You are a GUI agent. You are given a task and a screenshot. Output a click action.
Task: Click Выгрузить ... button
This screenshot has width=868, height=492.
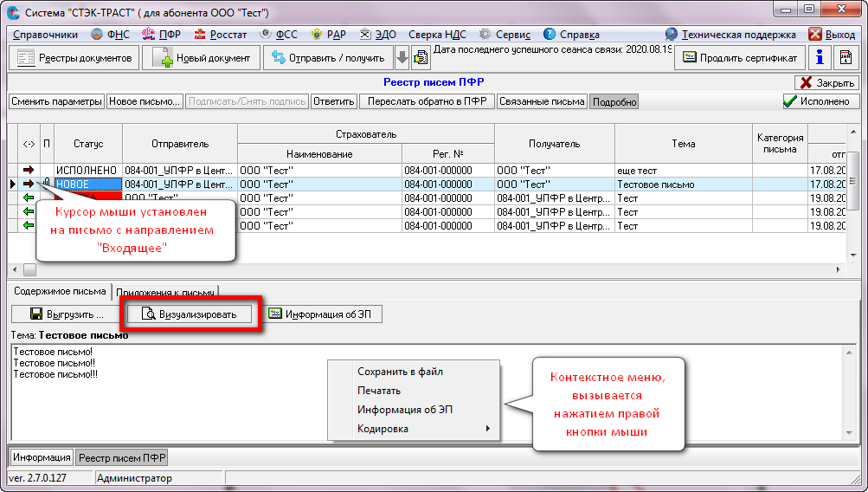tap(67, 314)
